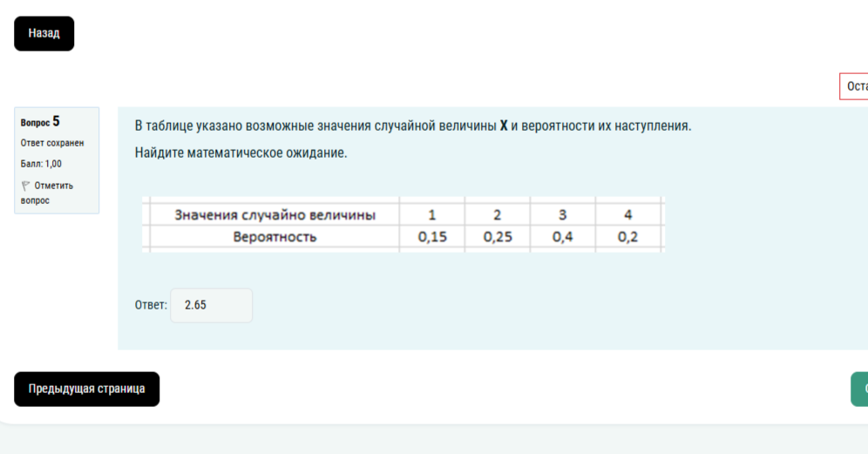Click the "Вероятность" row header cell
This screenshot has width=868, height=454.
275,237
